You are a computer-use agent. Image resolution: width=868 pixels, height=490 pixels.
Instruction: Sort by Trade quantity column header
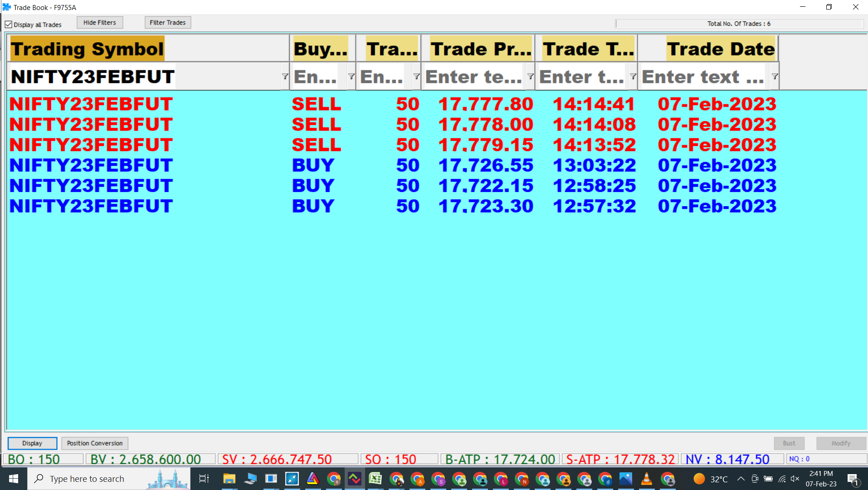tap(389, 49)
